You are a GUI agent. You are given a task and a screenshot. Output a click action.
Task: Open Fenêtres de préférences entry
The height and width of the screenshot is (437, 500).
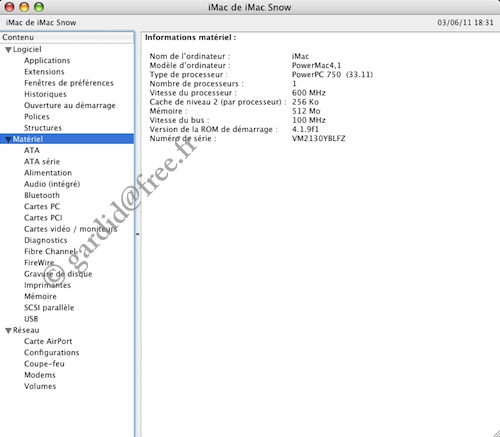click(69, 83)
